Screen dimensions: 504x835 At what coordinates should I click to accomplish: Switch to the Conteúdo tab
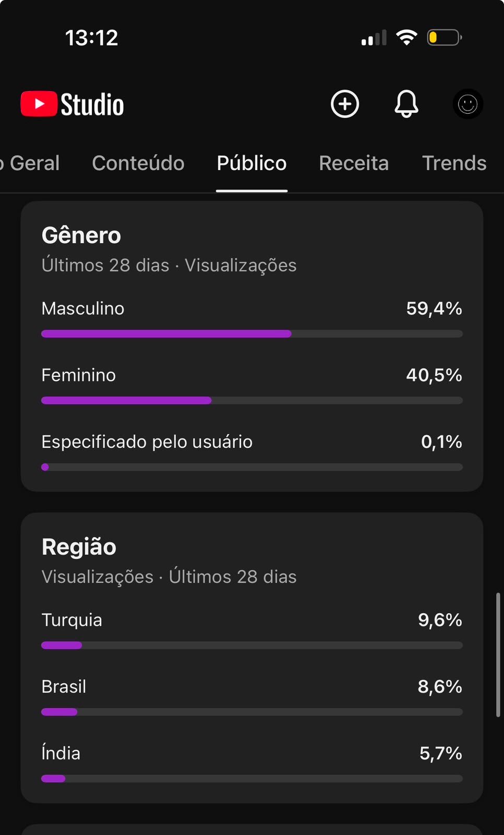point(138,163)
